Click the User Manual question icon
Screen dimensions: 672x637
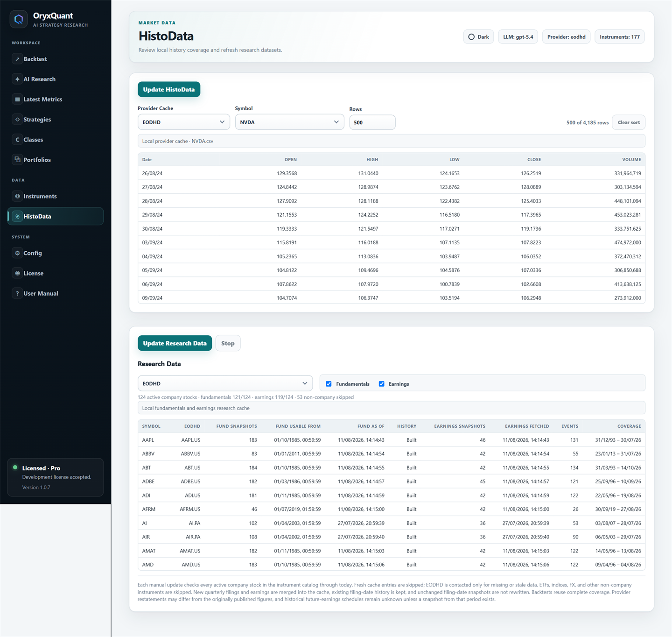pyautogui.click(x=17, y=293)
